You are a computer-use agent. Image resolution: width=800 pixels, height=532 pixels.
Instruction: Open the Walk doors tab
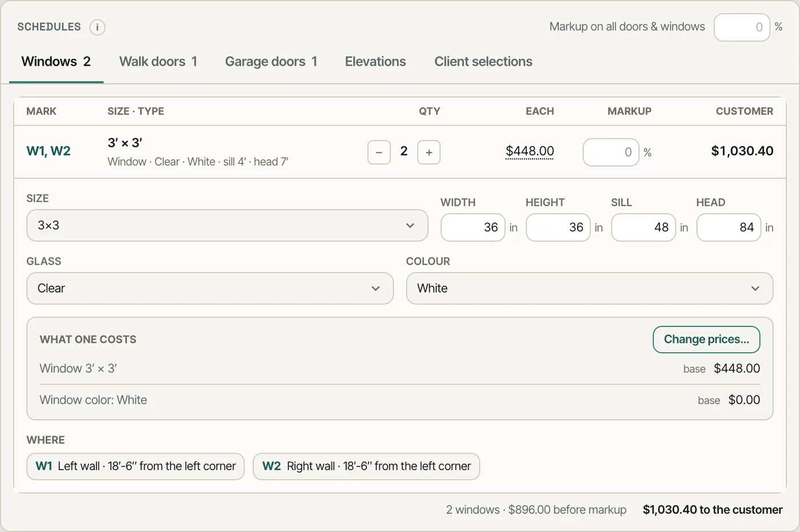click(x=158, y=62)
